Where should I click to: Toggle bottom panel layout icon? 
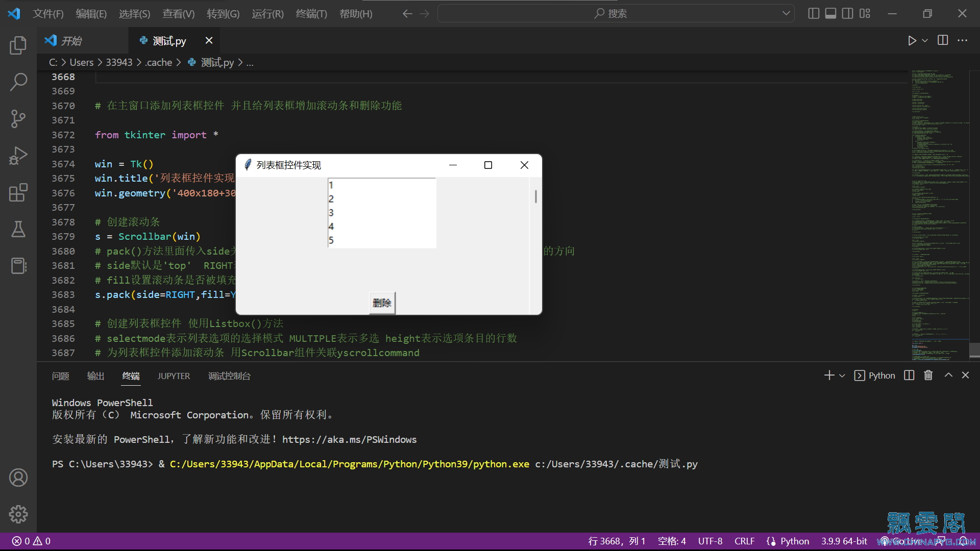[x=830, y=13]
